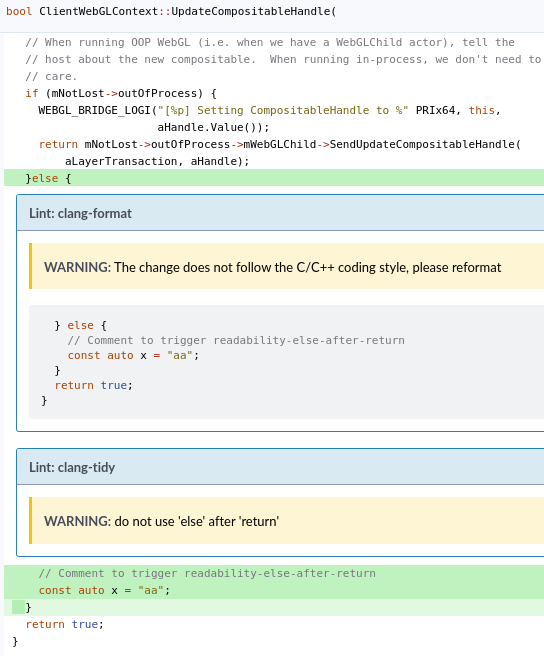The height and width of the screenshot is (656, 544).
Task: Click the added comment line highlighted green
Action: tap(274, 573)
